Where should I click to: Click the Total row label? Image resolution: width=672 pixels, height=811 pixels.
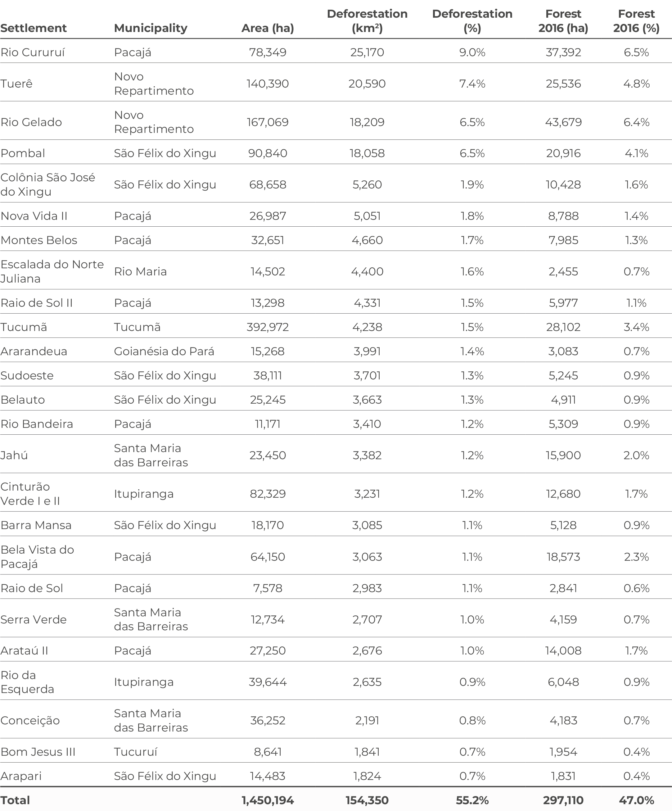[x=15, y=800]
